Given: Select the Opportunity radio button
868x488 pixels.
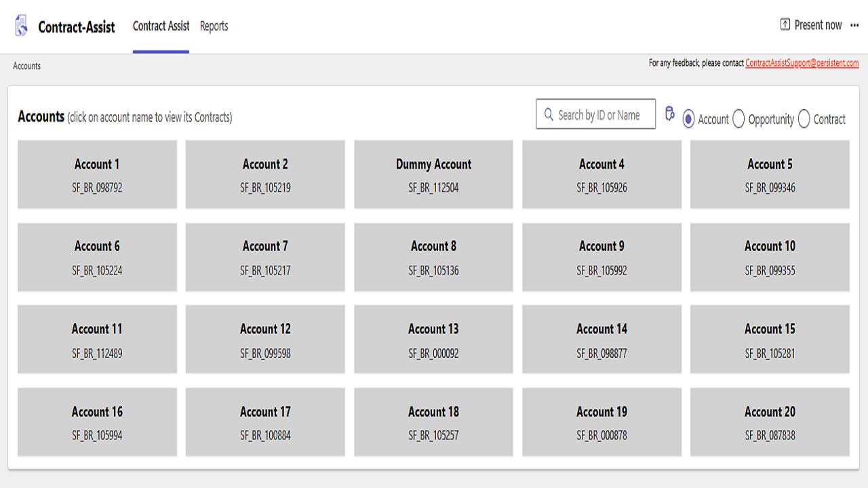Looking at the screenshot, I should 738,119.
